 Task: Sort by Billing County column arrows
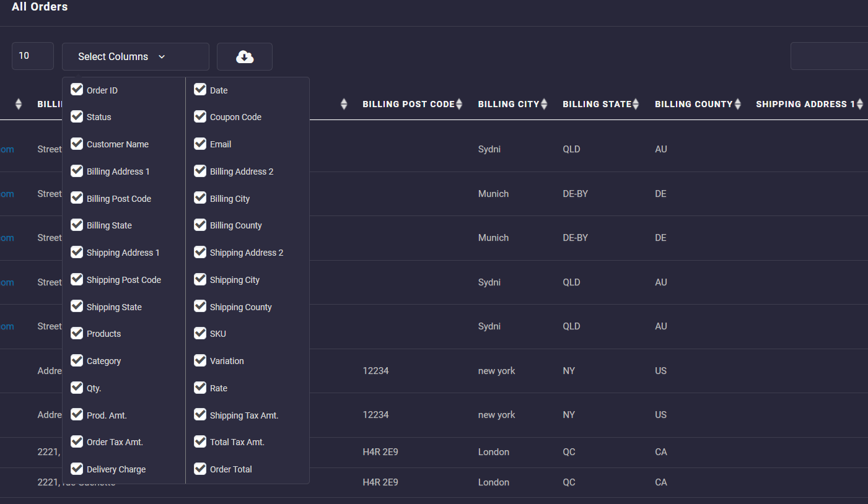737,105
